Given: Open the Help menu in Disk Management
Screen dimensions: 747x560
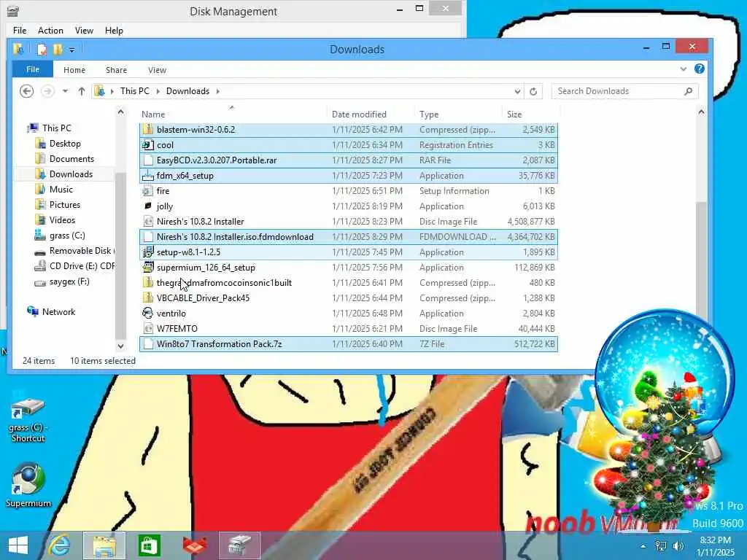Looking at the screenshot, I should coord(114,31).
